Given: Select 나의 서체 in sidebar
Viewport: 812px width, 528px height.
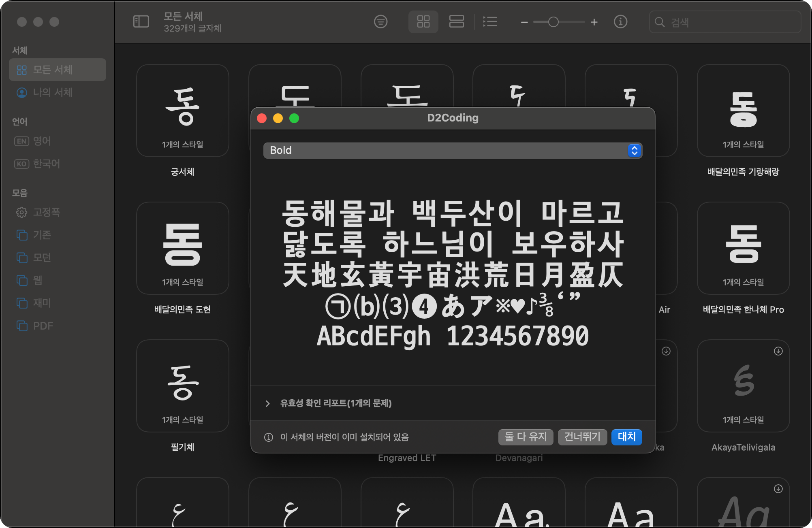Looking at the screenshot, I should (x=52, y=92).
